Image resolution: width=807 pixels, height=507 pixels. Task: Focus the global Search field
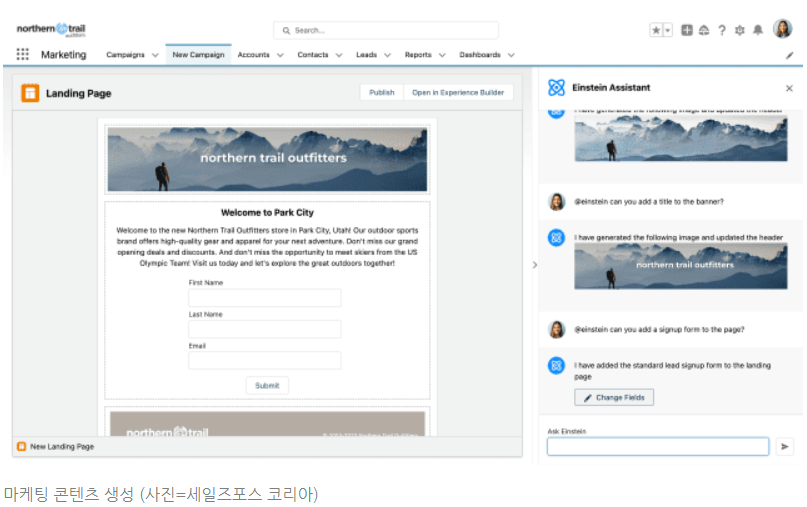(x=386, y=30)
